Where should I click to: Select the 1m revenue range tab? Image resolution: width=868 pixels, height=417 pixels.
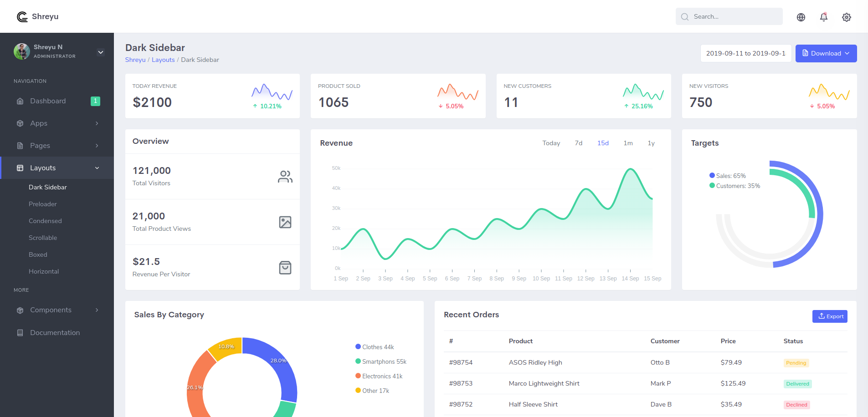tap(628, 143)
